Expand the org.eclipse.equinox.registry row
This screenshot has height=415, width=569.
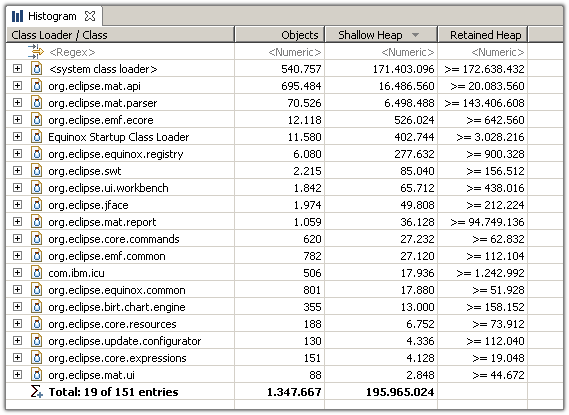[17, 154]
